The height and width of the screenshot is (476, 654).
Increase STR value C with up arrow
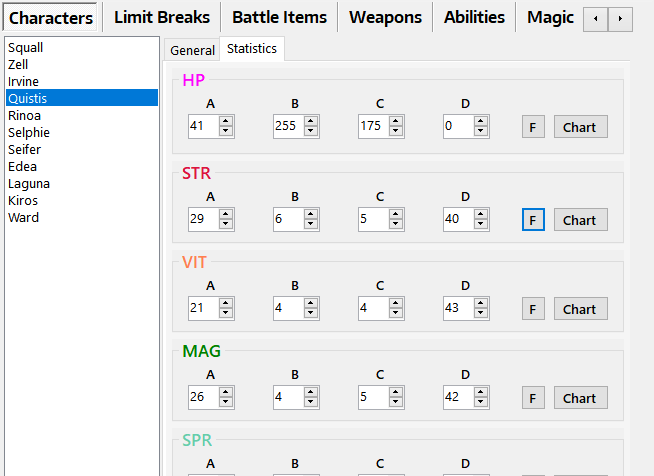point(396,214)
